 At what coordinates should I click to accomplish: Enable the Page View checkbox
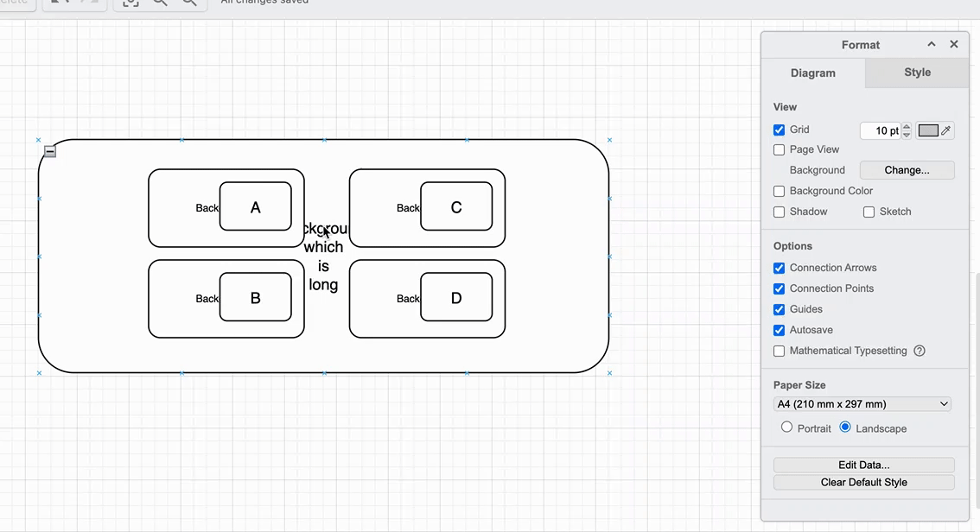pos(780,149)
